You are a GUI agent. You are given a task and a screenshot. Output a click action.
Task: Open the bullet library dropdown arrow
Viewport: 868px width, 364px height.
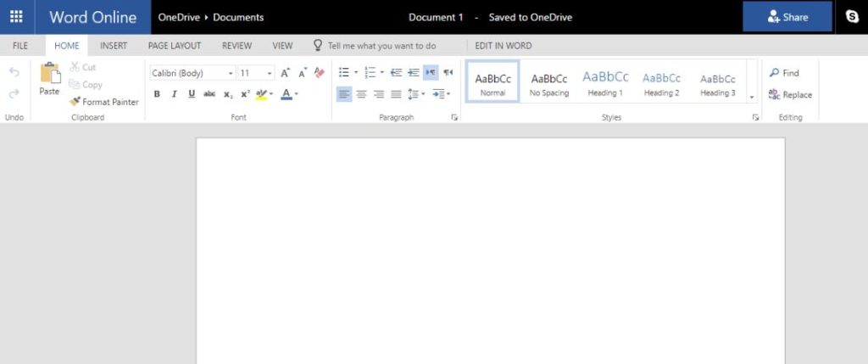(356, 73)
